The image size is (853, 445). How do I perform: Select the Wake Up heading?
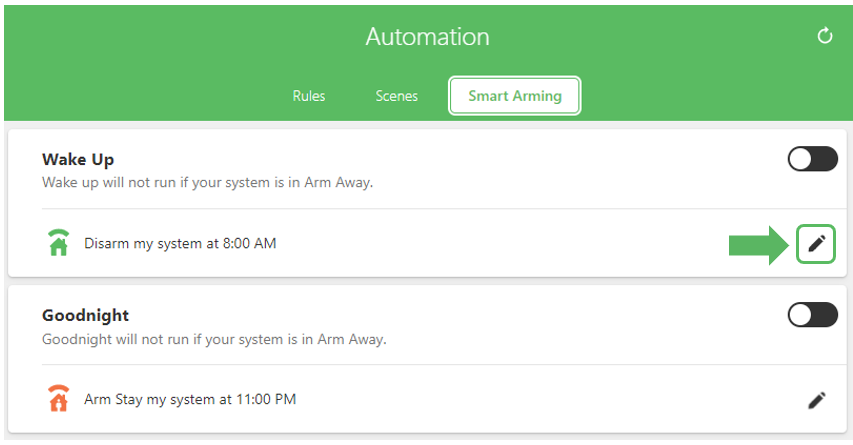tap(78, 159)
